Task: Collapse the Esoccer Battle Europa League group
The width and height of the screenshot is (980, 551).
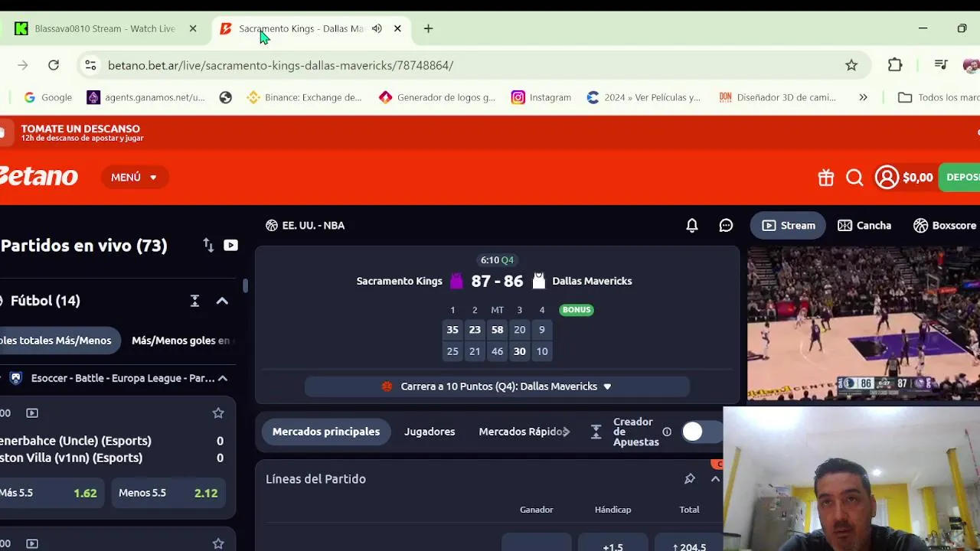Action: point(223,378)
